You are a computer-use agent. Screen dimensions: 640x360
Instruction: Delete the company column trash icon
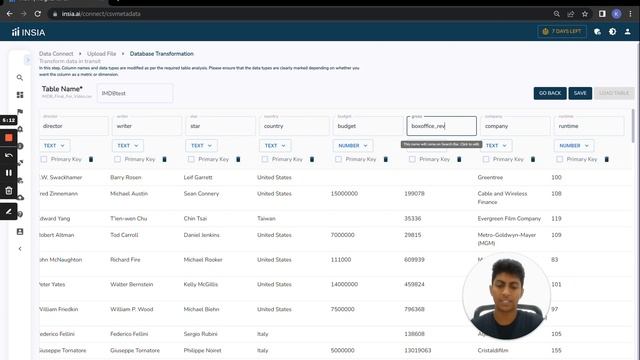(x=533, y=159)
